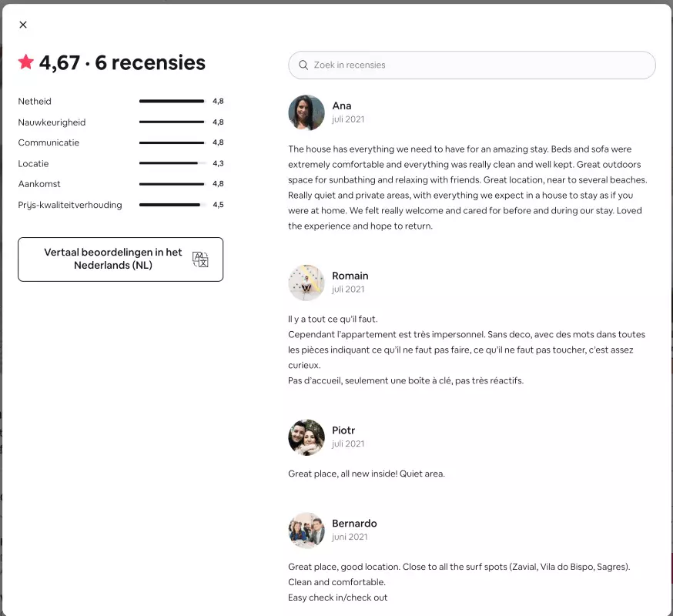The height and width of the screenshot is (616, 673).
Task: Click reviewer name Piotr
Action: (343, 430)
